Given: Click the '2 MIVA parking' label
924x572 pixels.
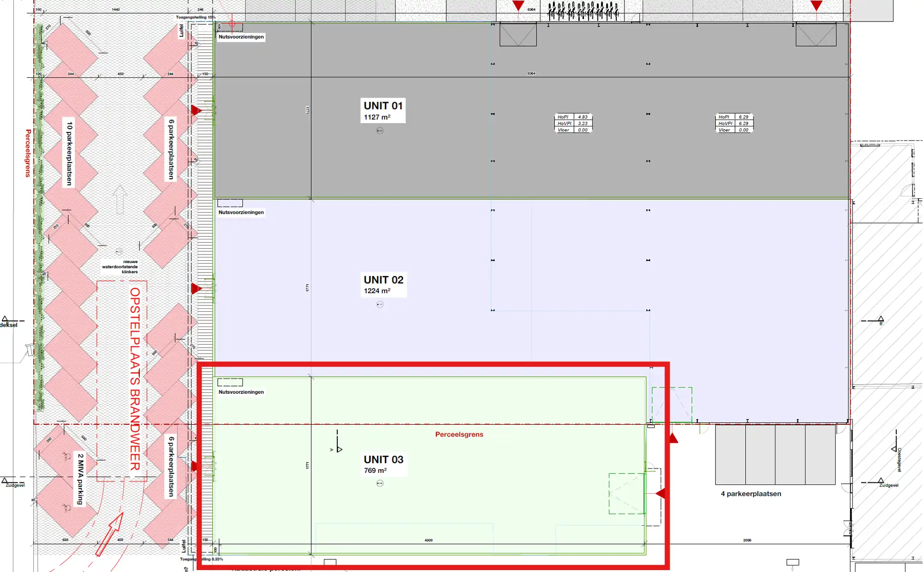Looking at the screenshot, I should coord(80,479).
